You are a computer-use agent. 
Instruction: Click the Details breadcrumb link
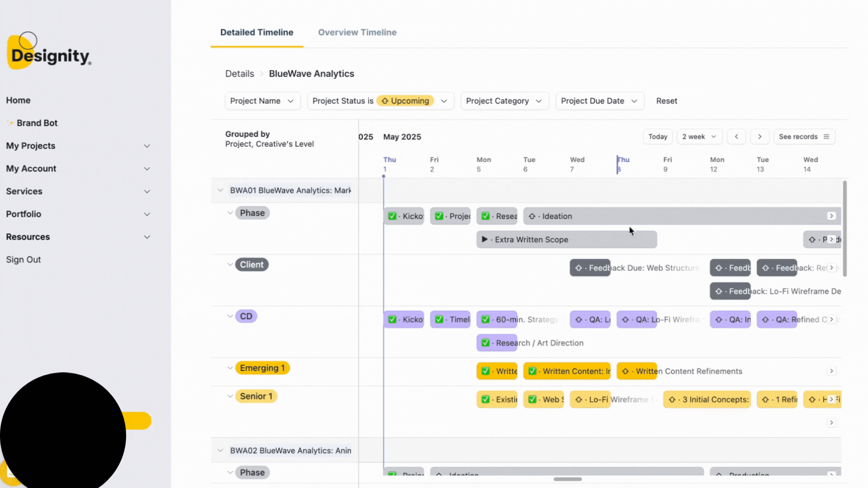(240, 74)
